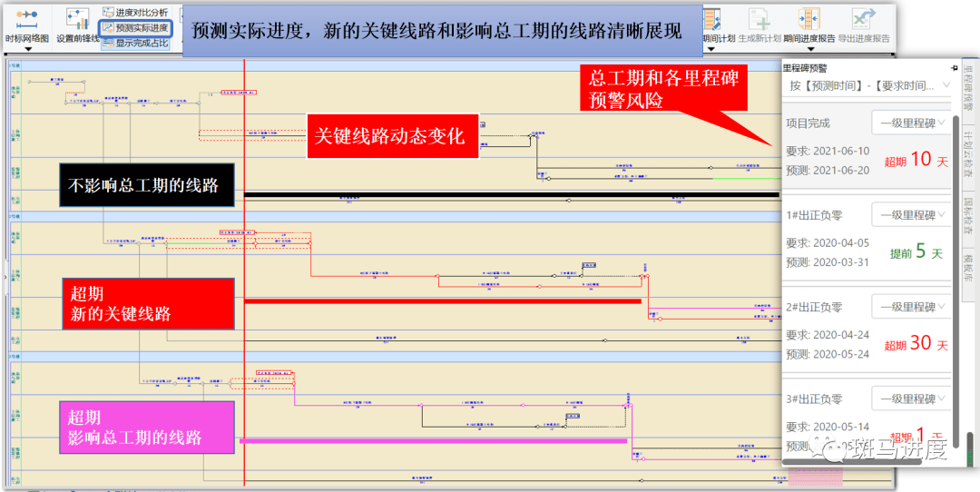
Task: Click the 导出进度报告 Excel export icon
Action: tap(864, 19)
